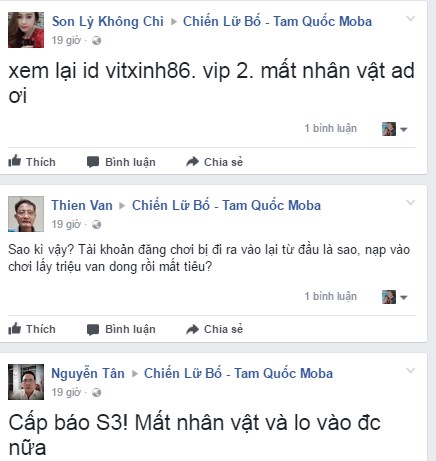Open post options chevron on Nguyễn Tân's post
Screen dimensions: 436x461
tap(411, 370)
